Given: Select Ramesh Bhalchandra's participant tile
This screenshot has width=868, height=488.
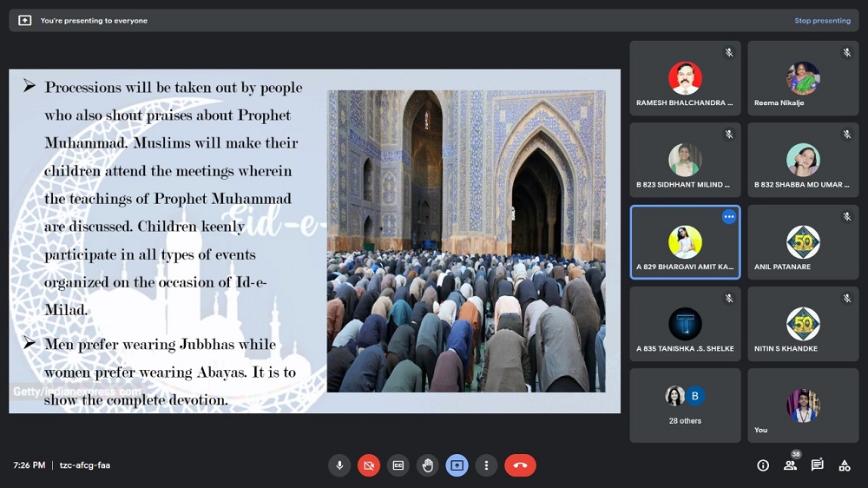Looking at the screenshot, I should pyautogui.click(x=685, y=79).
